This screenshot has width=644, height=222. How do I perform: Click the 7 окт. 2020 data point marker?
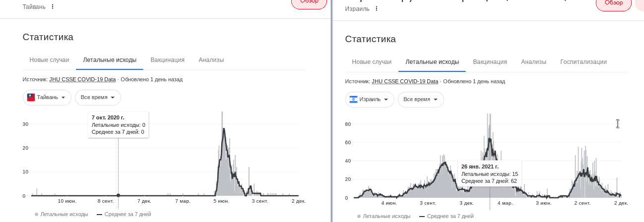[x=118, y=195]
